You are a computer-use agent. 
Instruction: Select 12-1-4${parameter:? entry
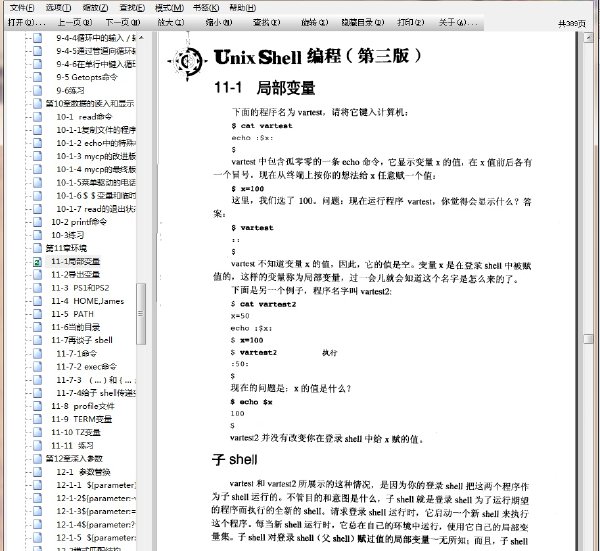click(96, 525)
